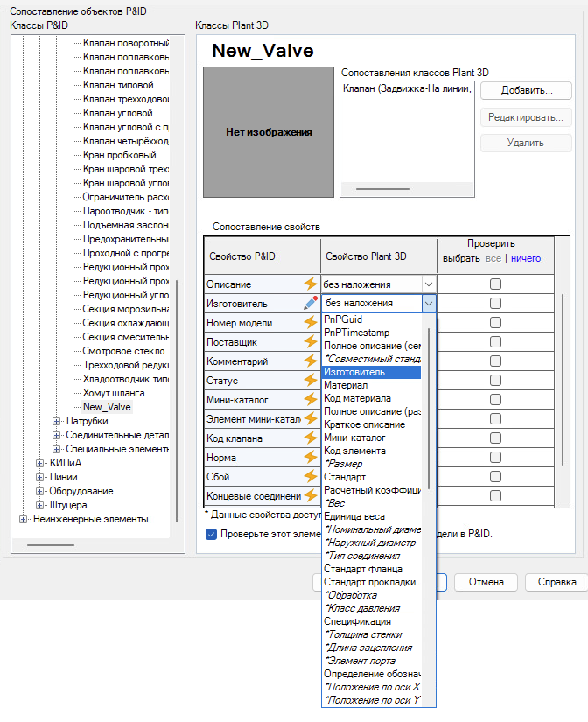Image resolution: width=588 pixels, height=722 pixels.
Task: Click the lightning icon next to Код клапана
Action: click(311, 438)
